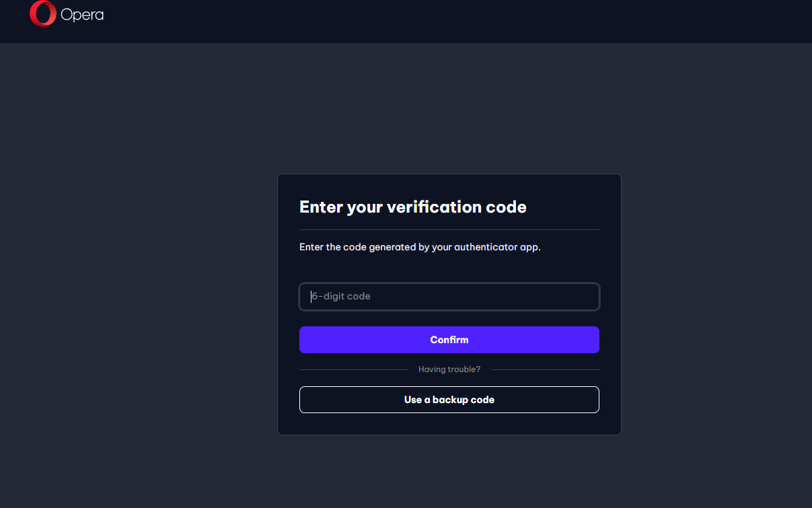This screenshot has width=812, height=508.
Task: Click the divider left of Having trouble?
Action: tap(353, 369)
